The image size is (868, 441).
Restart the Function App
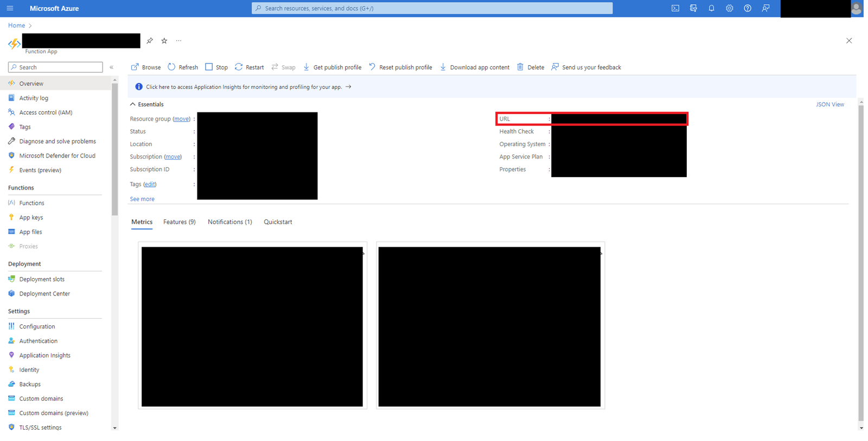click(x=249, y=67)
